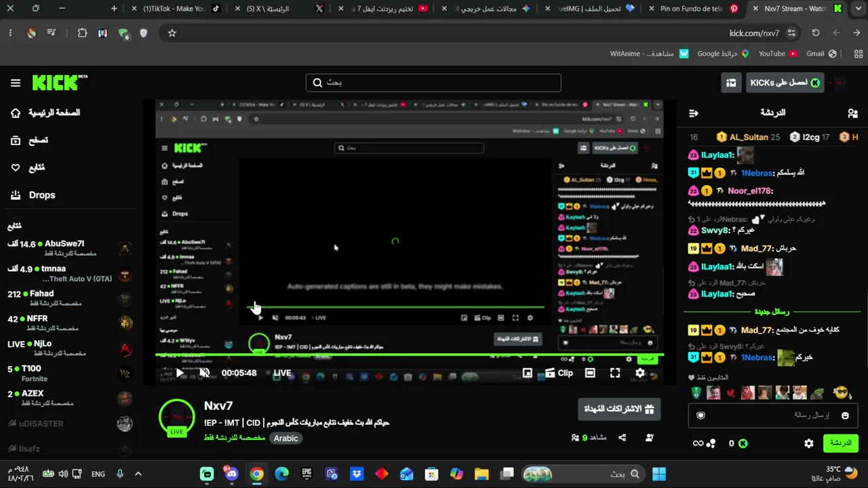Open the Chrome extensions puzzle icon
Viewport: 868px width, 488px height.
[82, 33]
